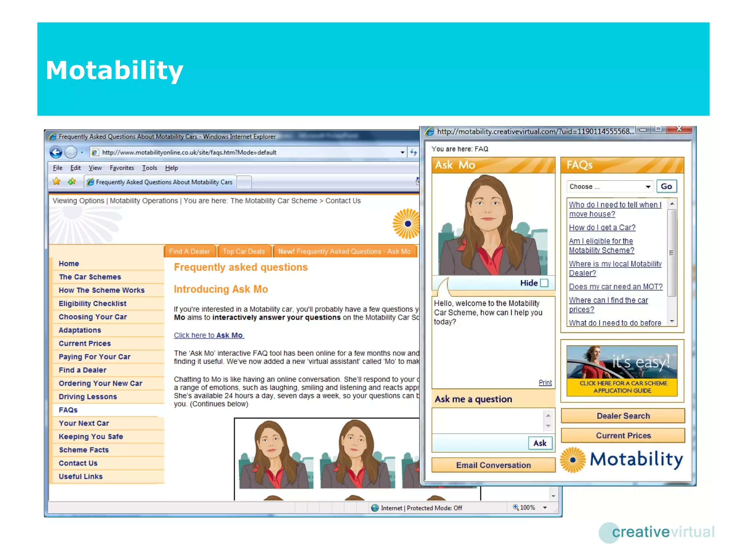
Task: Open The Car Schemes sidebar link
Action: pos(90,277)
